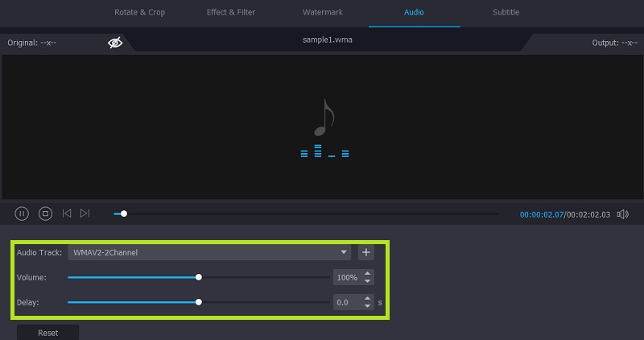Increase volume with the up arrow

[x=368, y=273]
